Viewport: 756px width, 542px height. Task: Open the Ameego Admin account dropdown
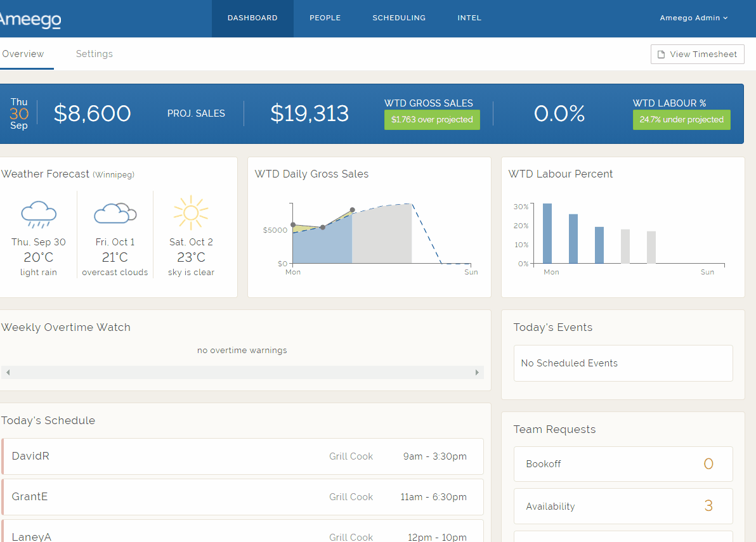point(693,18)
